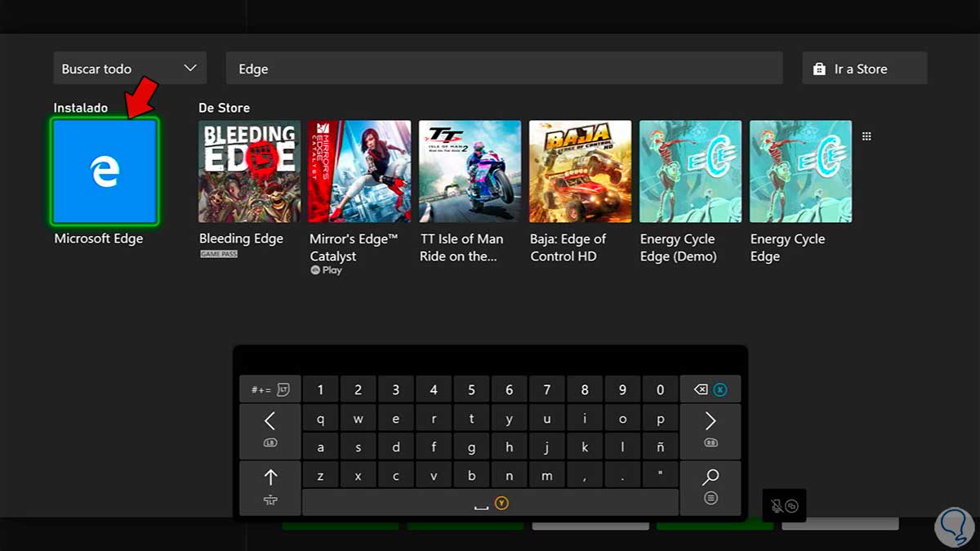The width and height of the screenshot is (980, 551).
Task: Tap the z letter key
Action: click(320, 475)
